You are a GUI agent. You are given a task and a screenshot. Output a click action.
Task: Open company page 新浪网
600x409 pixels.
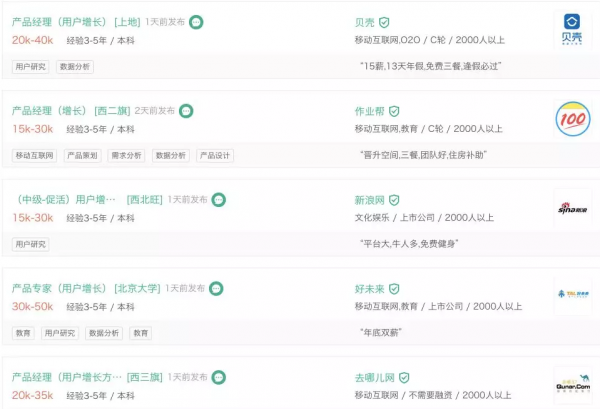point(370,200)
